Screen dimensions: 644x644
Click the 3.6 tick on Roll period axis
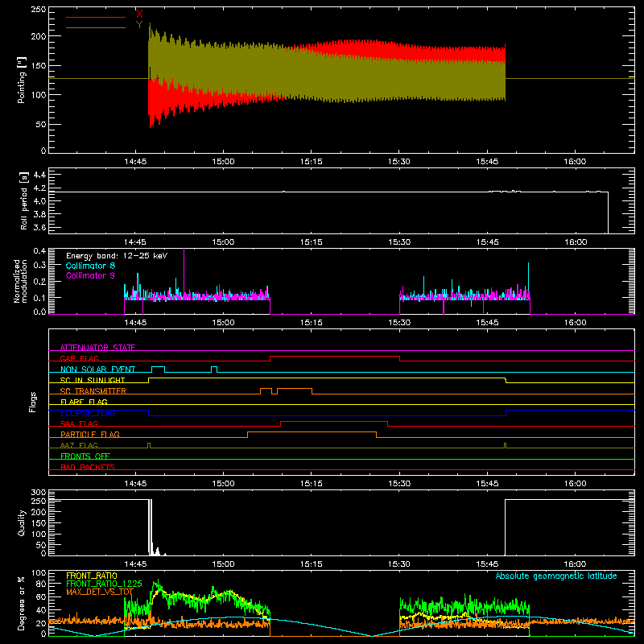pos(39,228)
